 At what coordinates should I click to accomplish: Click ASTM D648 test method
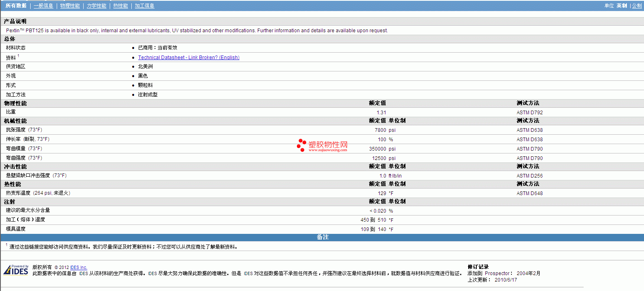(x=529, y=193)
